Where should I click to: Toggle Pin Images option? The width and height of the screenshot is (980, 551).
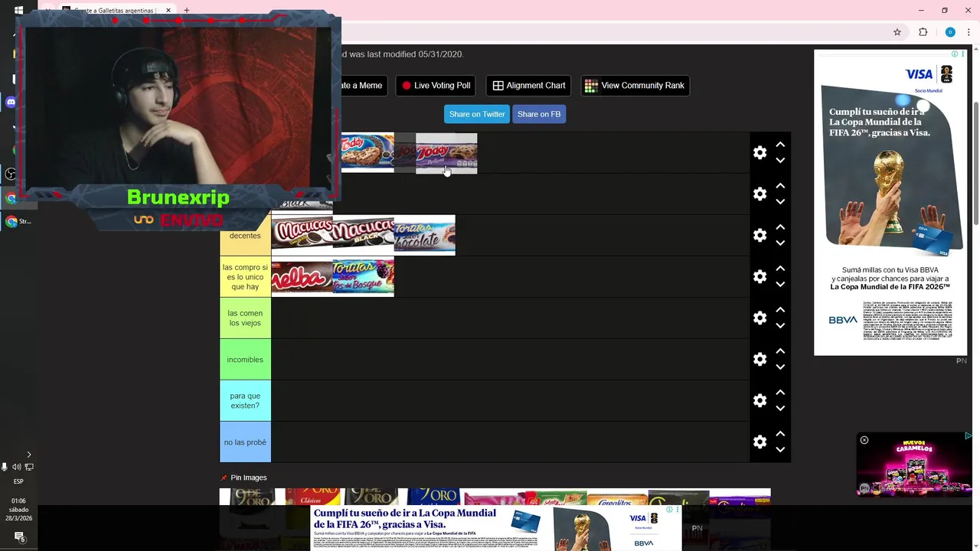[x=243, y=478]
